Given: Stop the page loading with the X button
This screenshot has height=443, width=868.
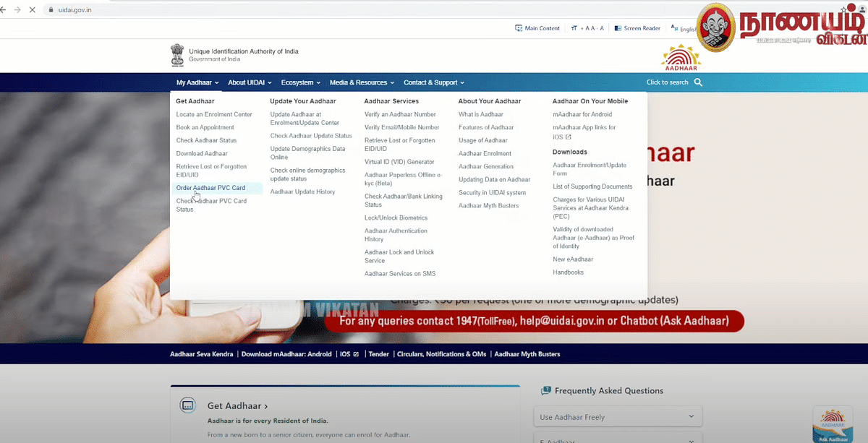Looking at the screenshot, I should pos(33,10).
